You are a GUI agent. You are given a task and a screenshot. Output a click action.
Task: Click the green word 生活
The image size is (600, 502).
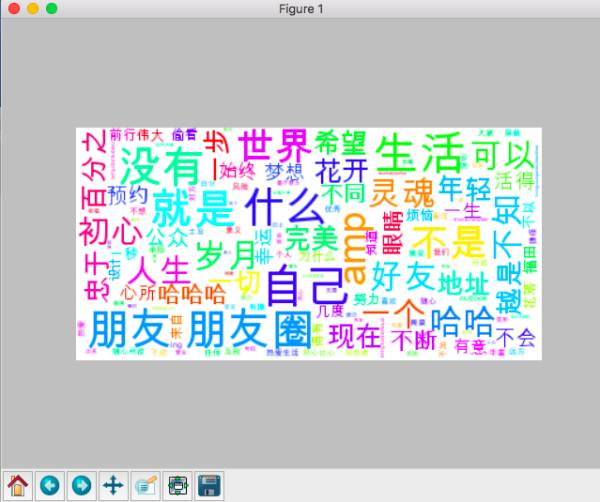(419, 153)
